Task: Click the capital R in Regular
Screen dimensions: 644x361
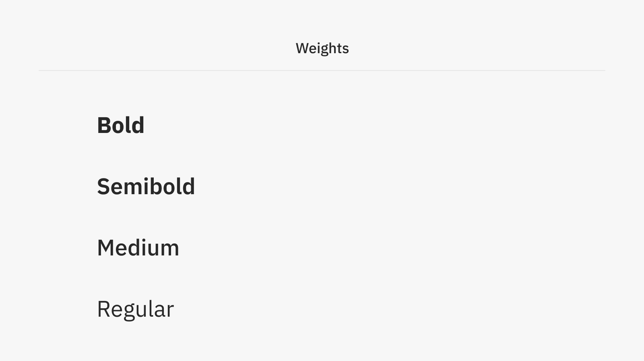Action: pyautogui.click(x=103, y=309)
